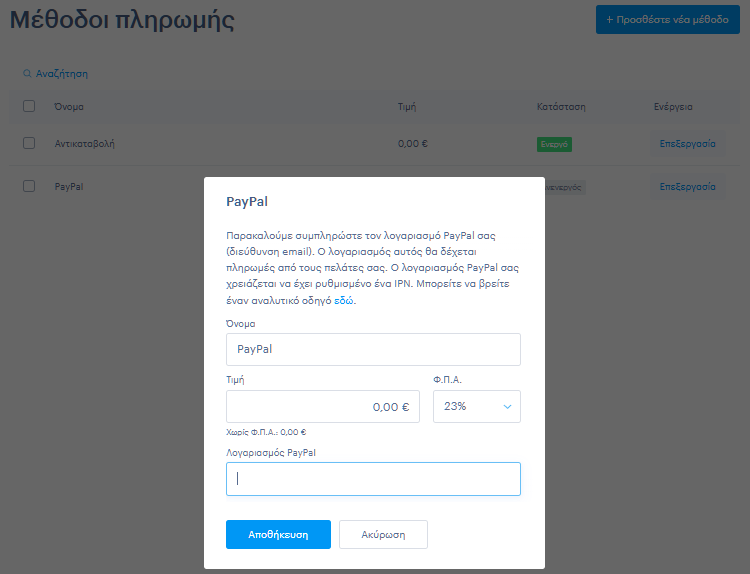Viewport: 750px width, 574px height.
Task: Open Επεξεργασία for the Αντικαταβολή row
Action: coord(687,144)
